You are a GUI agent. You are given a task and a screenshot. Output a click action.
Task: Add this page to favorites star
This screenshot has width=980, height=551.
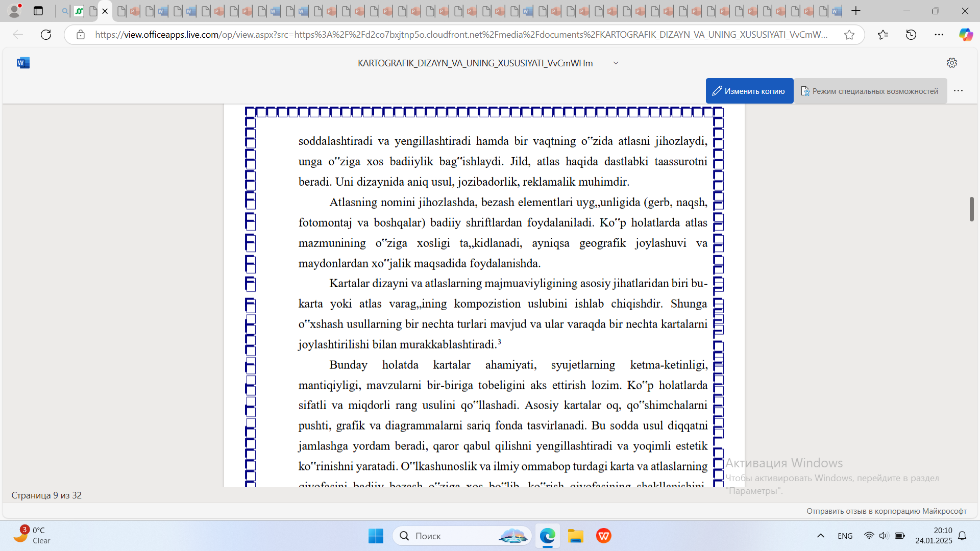(x=849, y=35)
